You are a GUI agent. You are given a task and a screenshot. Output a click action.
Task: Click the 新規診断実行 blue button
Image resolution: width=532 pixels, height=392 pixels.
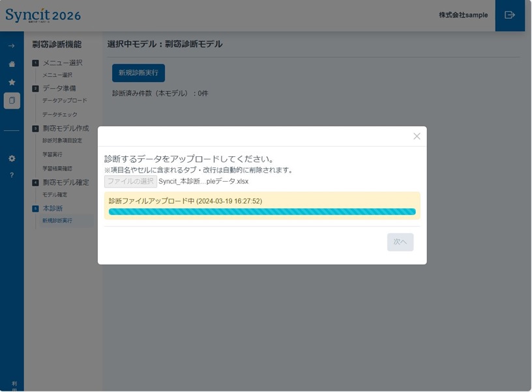coord(138,73)
